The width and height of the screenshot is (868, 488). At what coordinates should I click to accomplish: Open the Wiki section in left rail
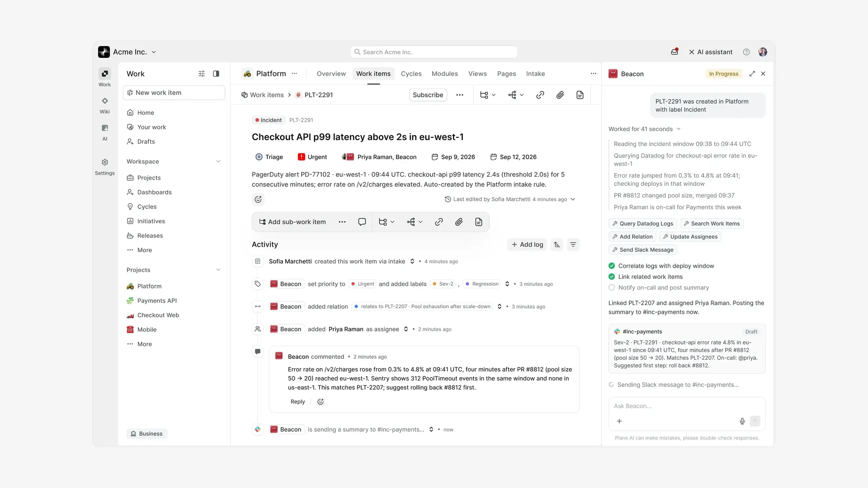104,105
